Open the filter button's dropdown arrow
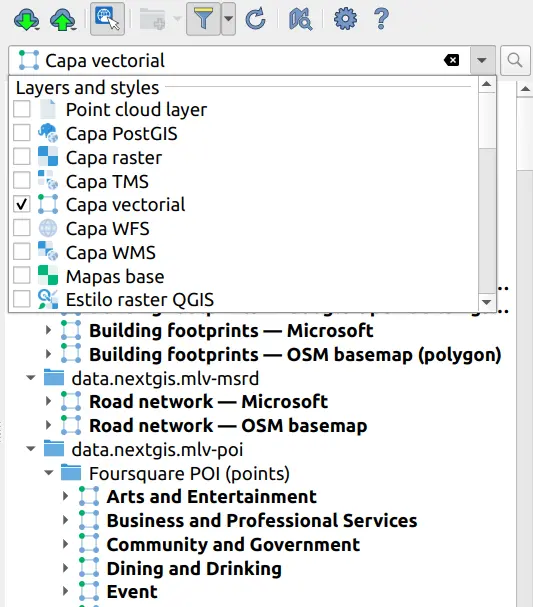The width and height of the screenshot is (533, 607). pyautogui.click(x=228, y=19)
